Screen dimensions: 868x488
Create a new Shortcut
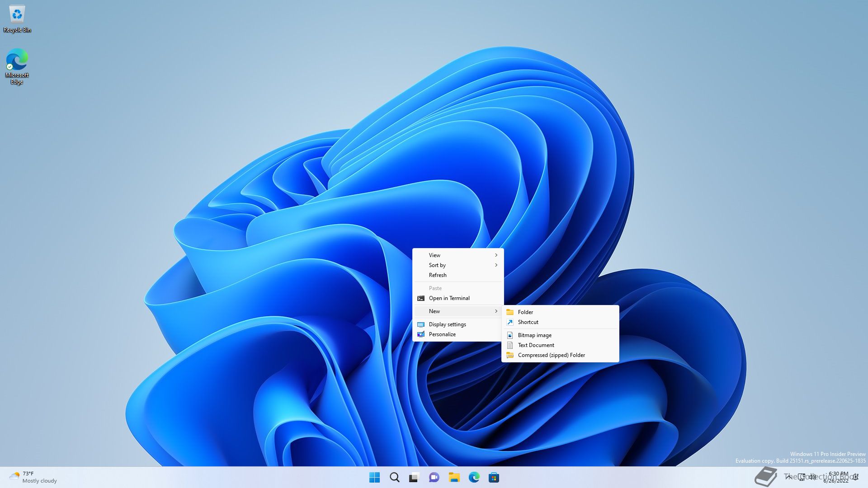click(x=560, y=322)
